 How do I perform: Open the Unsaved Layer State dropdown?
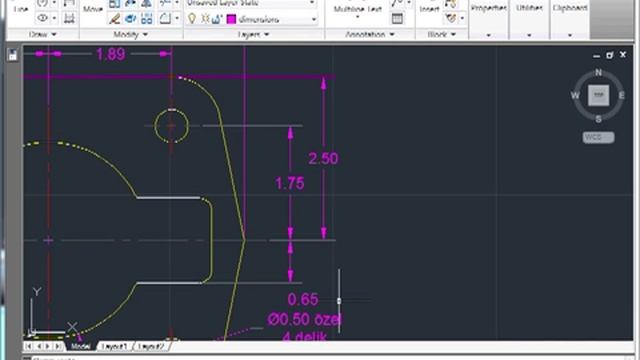coord(312,3)
